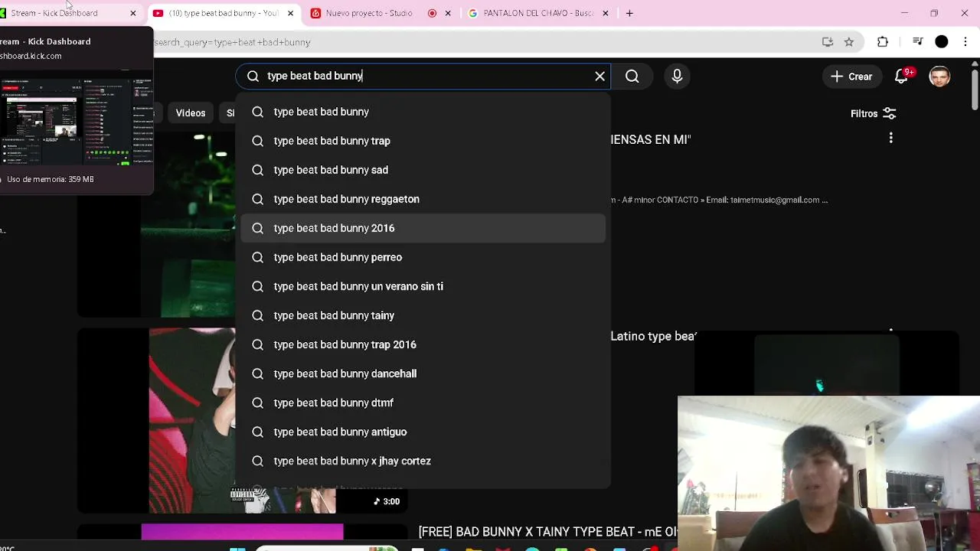Close the YouTube type beat tab

point(290,13)
